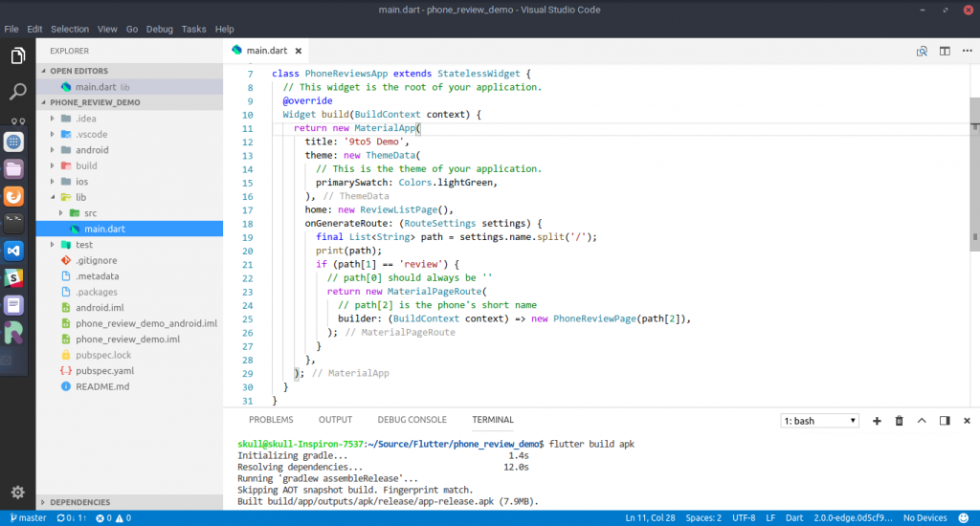Open the text editor app from the dock
This screenshot has height=526, width=980.
(13, 305)
